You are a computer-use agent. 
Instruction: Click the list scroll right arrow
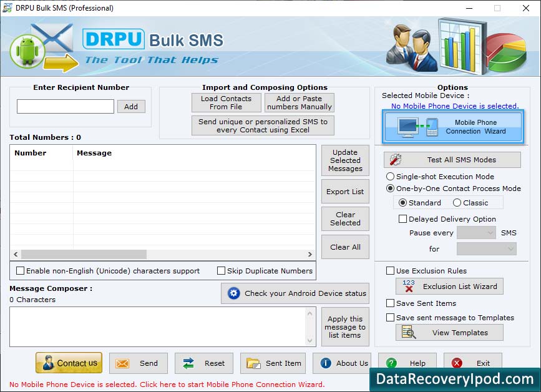pos(310,254)
